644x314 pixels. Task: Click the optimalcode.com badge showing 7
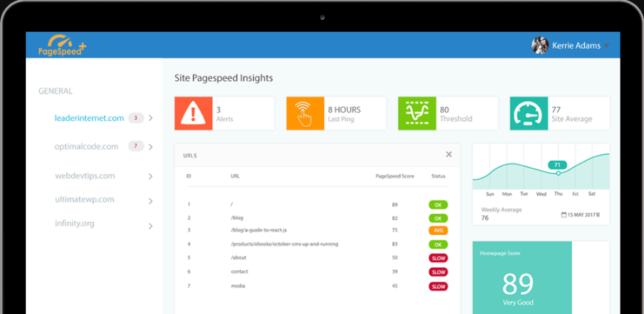(x=136, y=146)
